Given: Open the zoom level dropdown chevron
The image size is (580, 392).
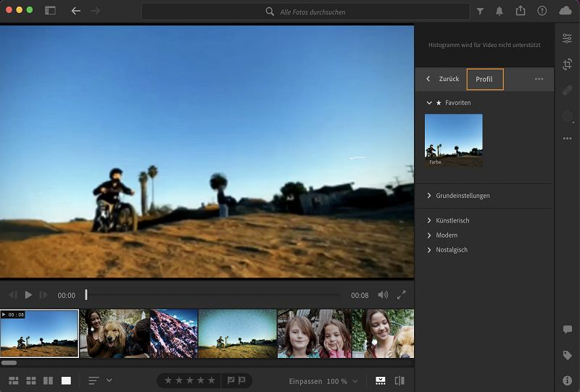Looking at the screenshot, I should (355, 381).
